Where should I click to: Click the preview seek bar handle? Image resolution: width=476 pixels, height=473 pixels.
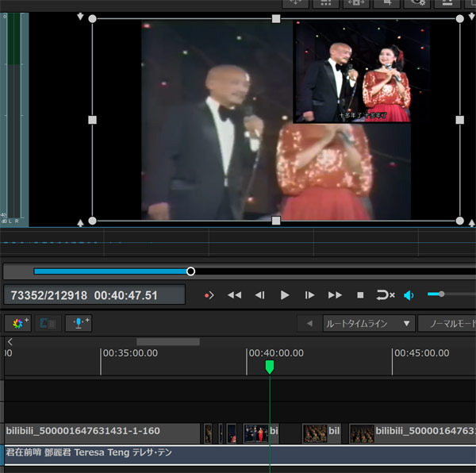click(190, 271)
